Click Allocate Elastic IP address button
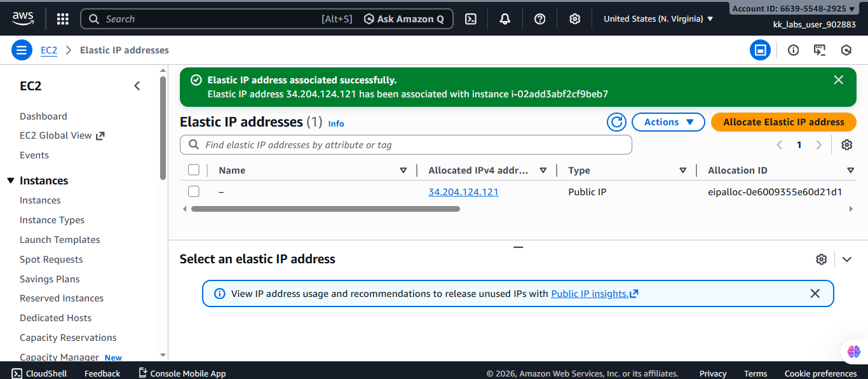Image resolution: width=868 pixels, height=379 pixels. pyautogui.click(x=783, y=122)
